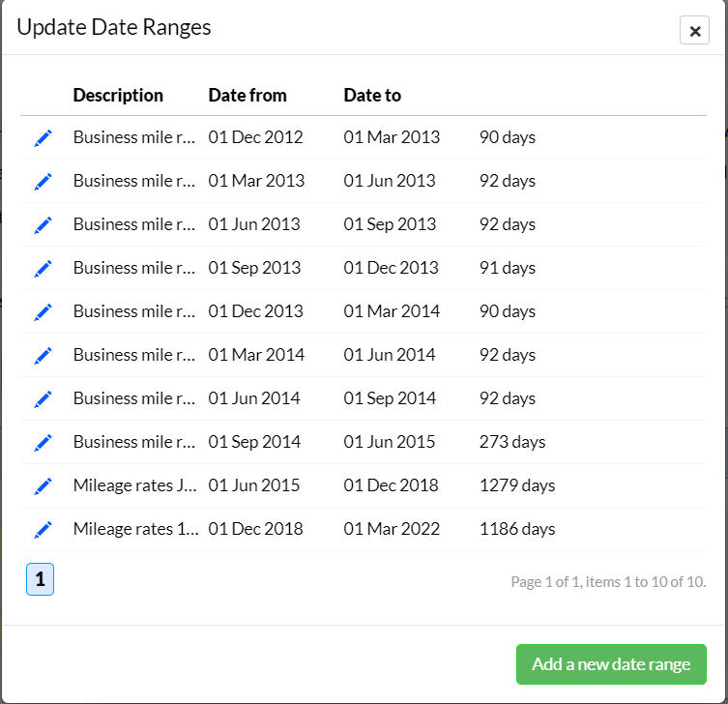Sort by Date from column
Viewport: 728px width, 704px height.
coord(248,95)
